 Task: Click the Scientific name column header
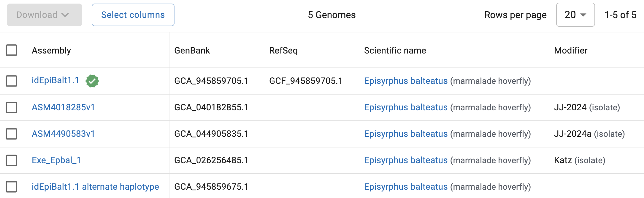[395, 51]
